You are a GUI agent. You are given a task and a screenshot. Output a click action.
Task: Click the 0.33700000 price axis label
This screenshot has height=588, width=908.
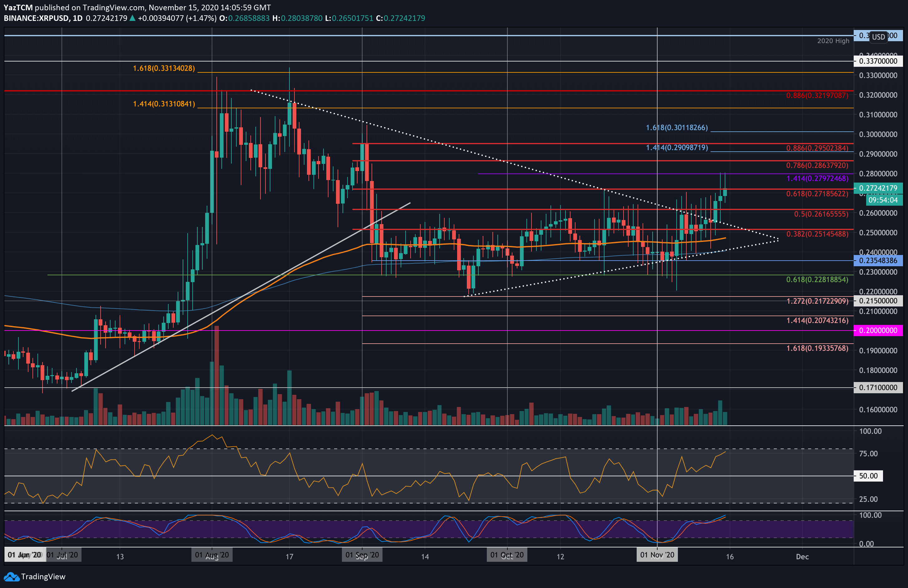coord(878,61)
